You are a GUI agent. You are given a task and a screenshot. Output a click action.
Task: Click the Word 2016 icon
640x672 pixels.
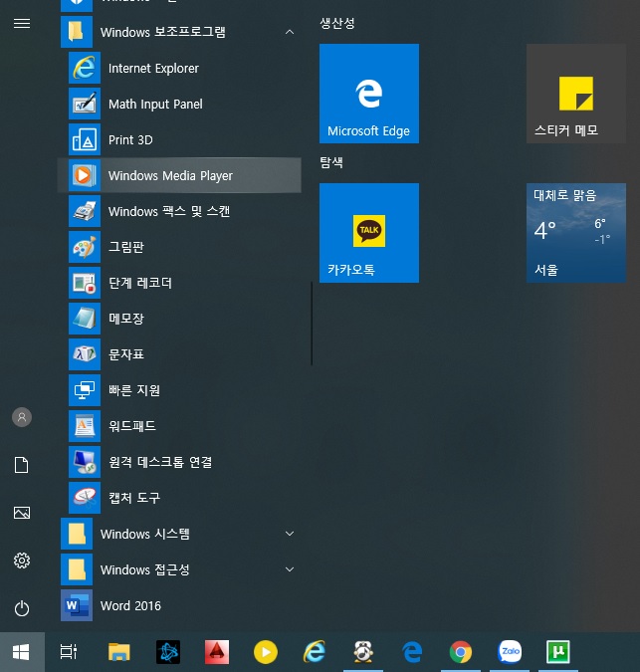point(77,605)
